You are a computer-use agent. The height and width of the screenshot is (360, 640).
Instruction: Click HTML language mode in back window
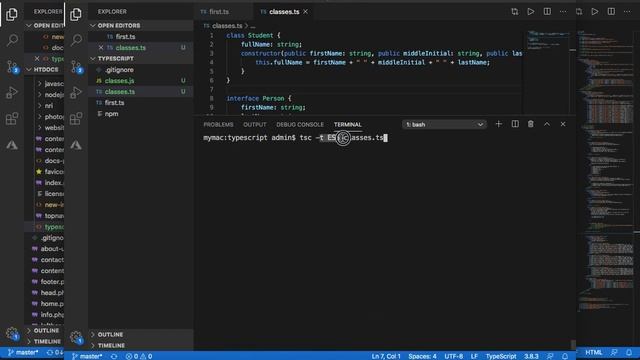tap(593, 352)
